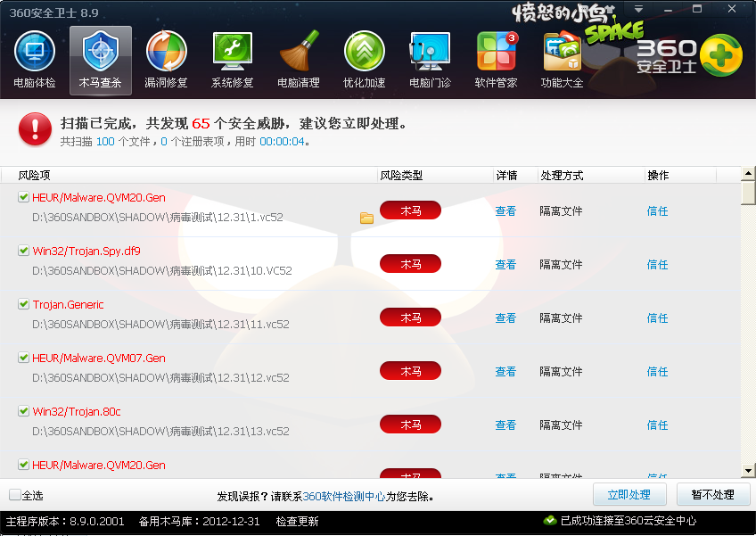756x536 pixels.
Task: Click the Win32/Trojan.Spy.df9 threat name
Action: [x=86, y=251]
